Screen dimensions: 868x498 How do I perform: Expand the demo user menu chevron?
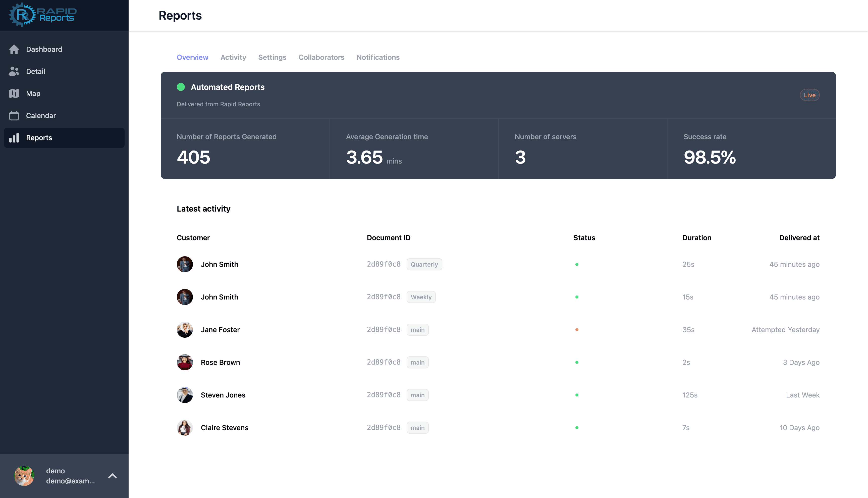[113, 476]
